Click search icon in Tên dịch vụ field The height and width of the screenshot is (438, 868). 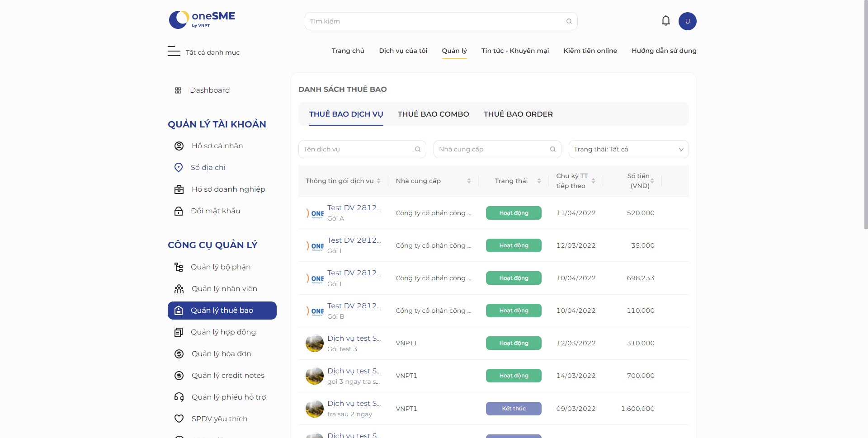(418, 149)
